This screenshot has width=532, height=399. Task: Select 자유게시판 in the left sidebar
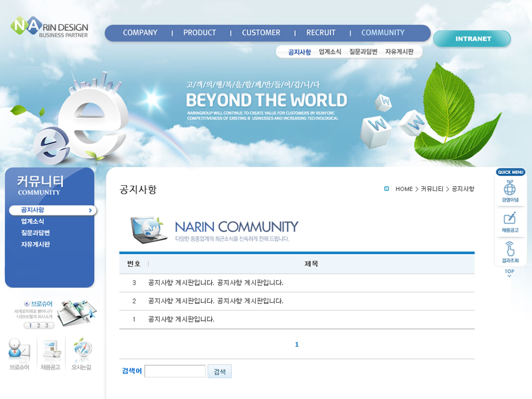pos(36,245)
